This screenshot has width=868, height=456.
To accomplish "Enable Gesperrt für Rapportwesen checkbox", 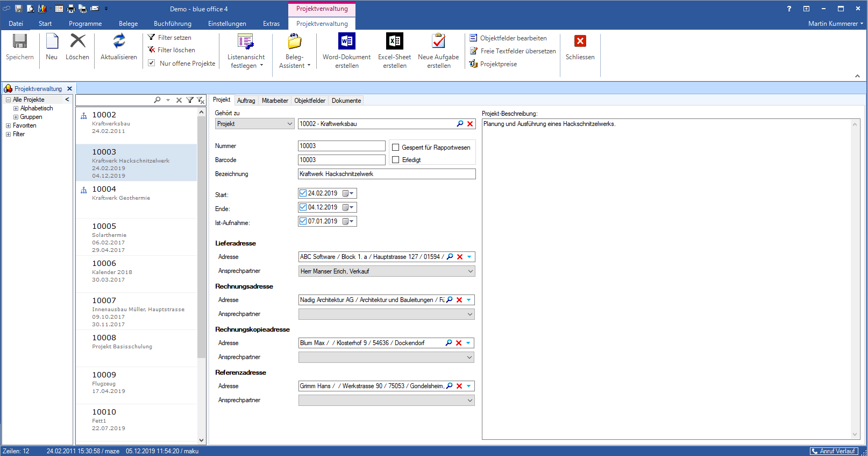I will click(x=396, y=148).
